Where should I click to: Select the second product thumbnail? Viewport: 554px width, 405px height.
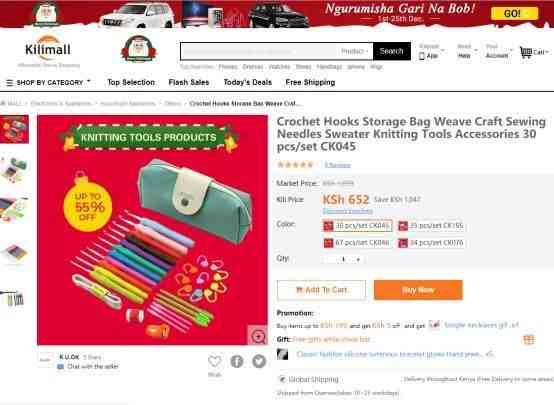[x=14, y=169]
